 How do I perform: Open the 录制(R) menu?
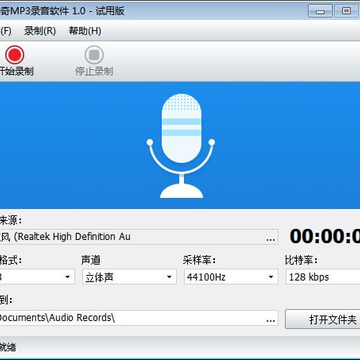click(x=40, y=31)
